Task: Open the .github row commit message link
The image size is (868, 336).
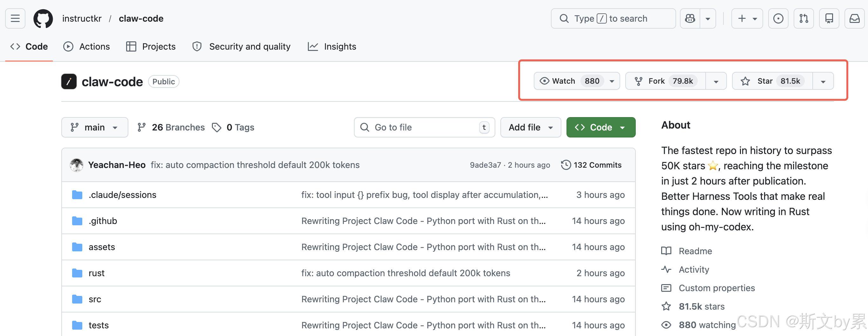Action: (424, 220)
